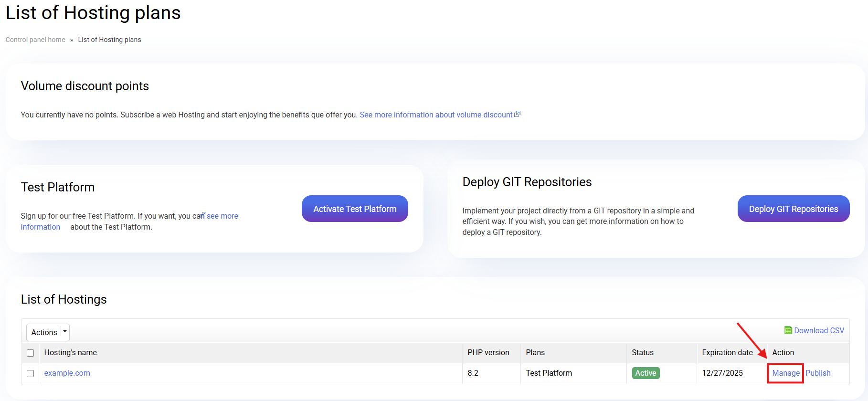Go to Control panel home breadcrumb
Image resolution: width=868 pixels, height=401 pixels.
point(35,40)
